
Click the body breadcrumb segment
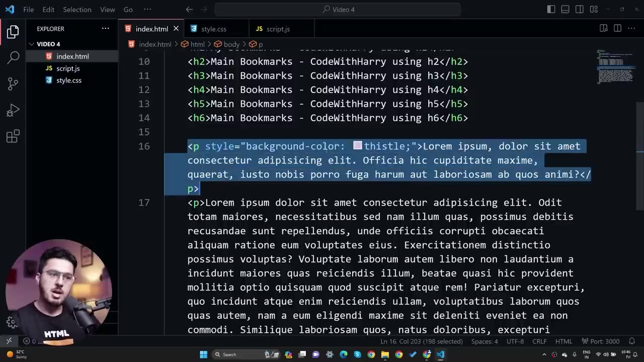point(227,44)
